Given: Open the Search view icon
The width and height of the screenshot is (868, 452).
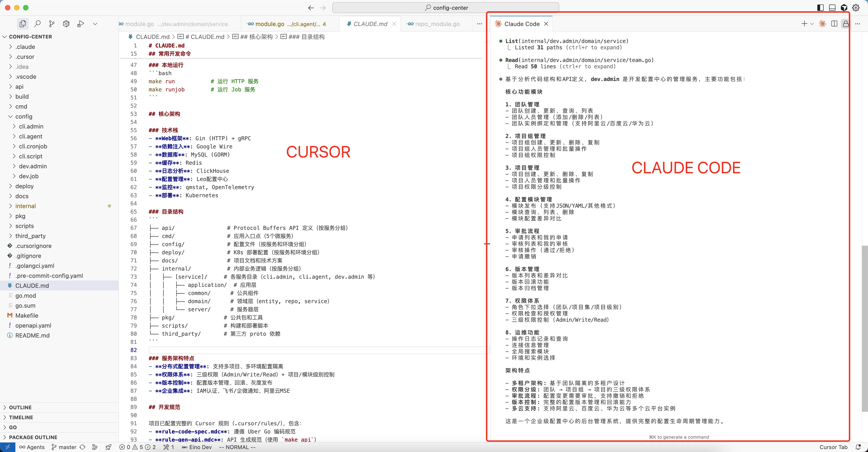Looking at the screenshot, I should [x=37, y=24].
